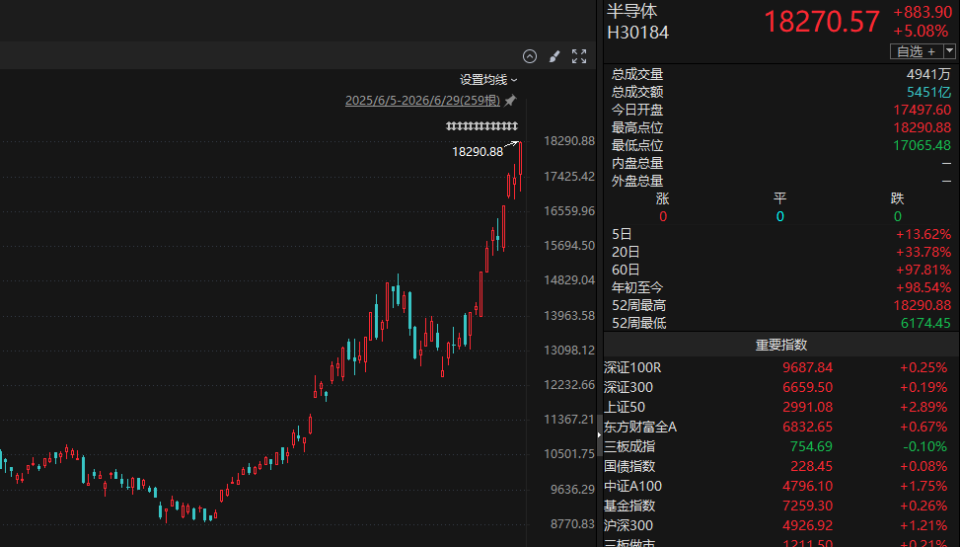960x547 pixels.
Task: Click the circled up-arrow collapse icon
Action: click(530, 56)
